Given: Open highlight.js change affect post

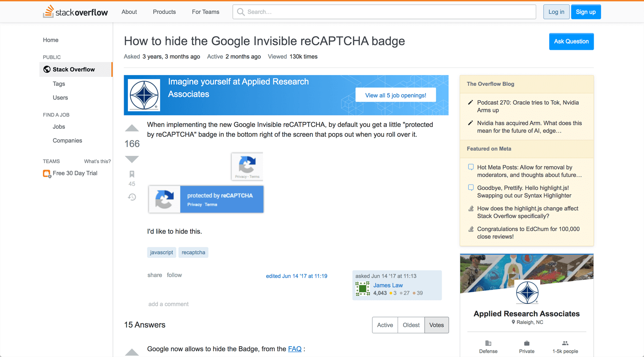Looking at the screenshot, I should (x=528, y=212).
